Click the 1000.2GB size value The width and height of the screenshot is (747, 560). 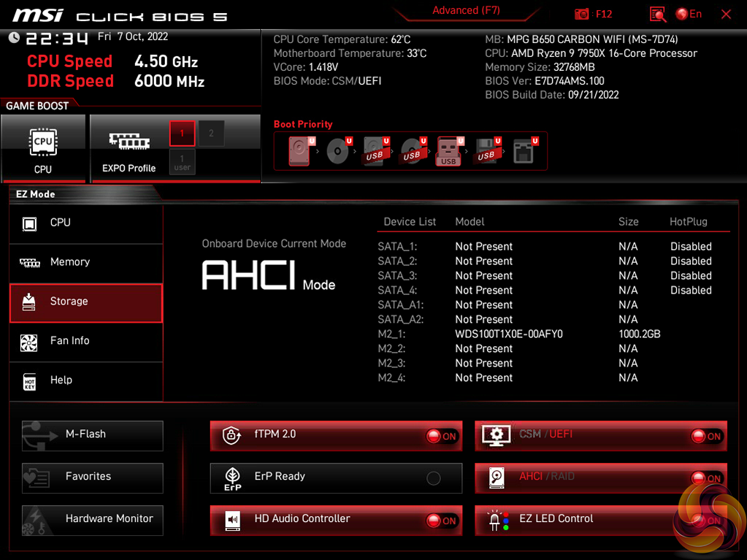coord(640,334)
